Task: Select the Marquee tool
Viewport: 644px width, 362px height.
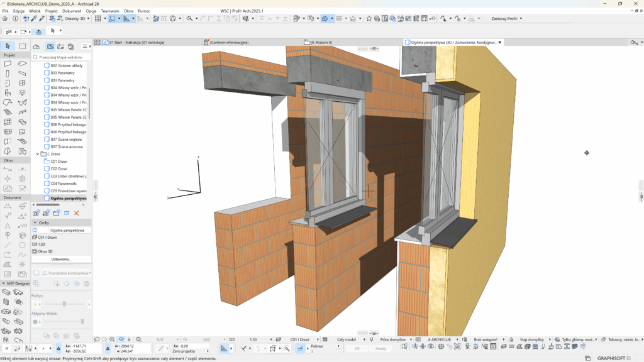Action: [x=22, y=46]
